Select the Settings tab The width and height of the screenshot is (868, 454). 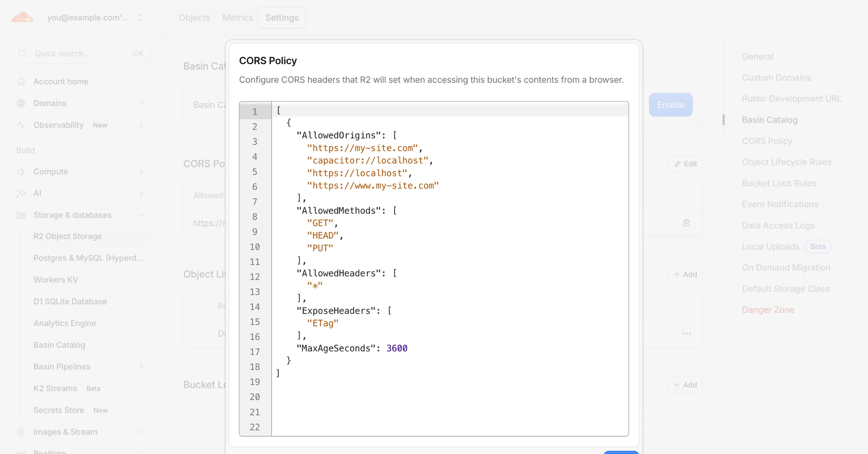click(282, 18)
